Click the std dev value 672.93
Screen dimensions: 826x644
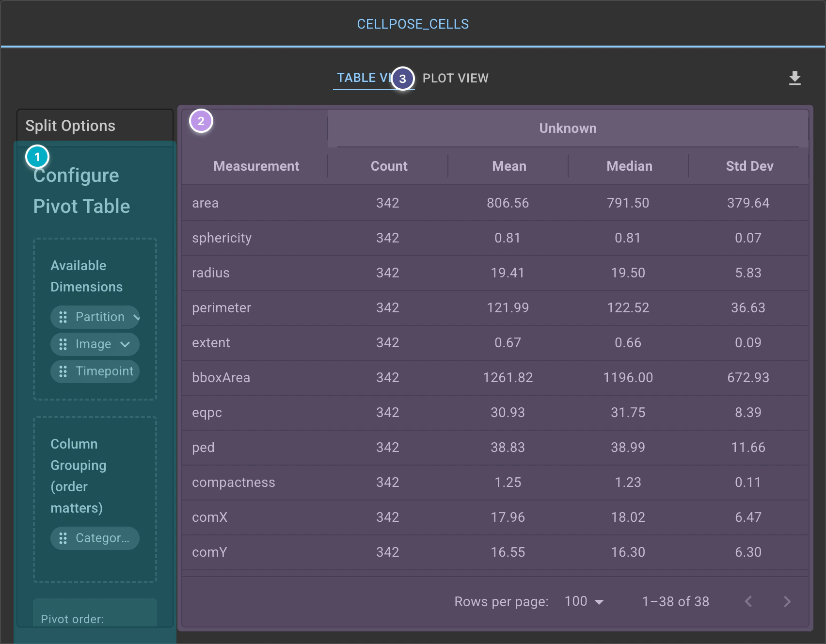(748, 377)
